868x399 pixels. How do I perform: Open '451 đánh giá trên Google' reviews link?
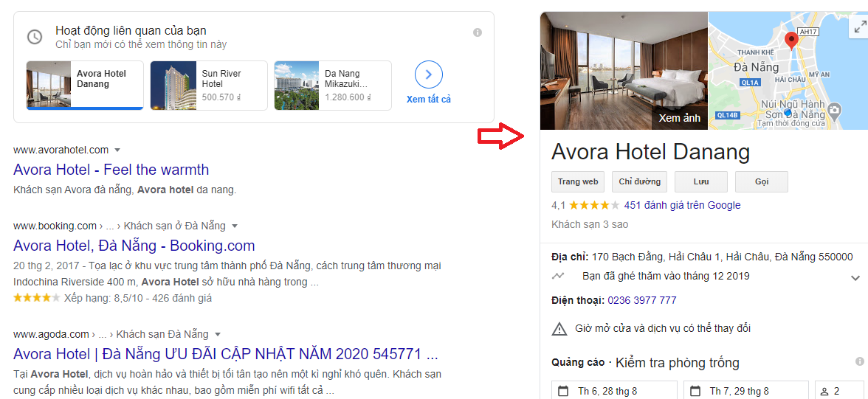(682, 205)
